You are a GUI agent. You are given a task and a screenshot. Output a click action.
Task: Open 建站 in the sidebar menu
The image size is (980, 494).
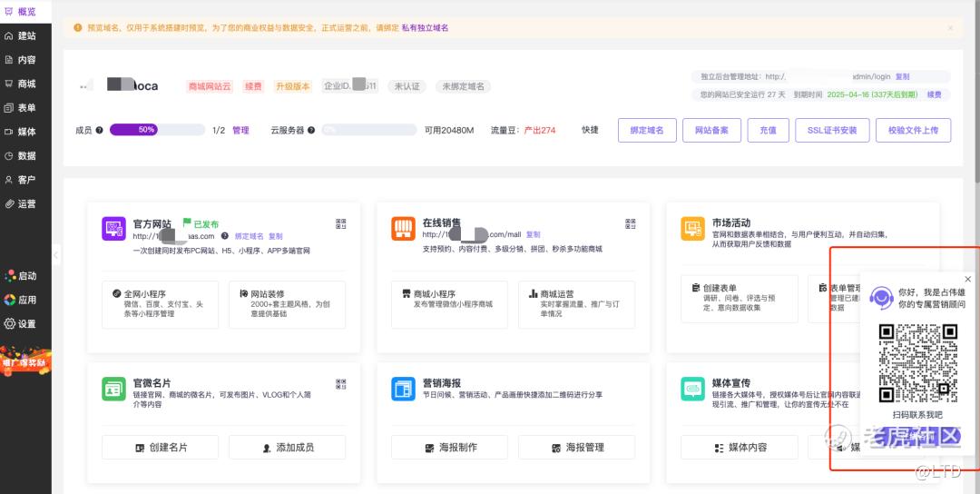20,36
